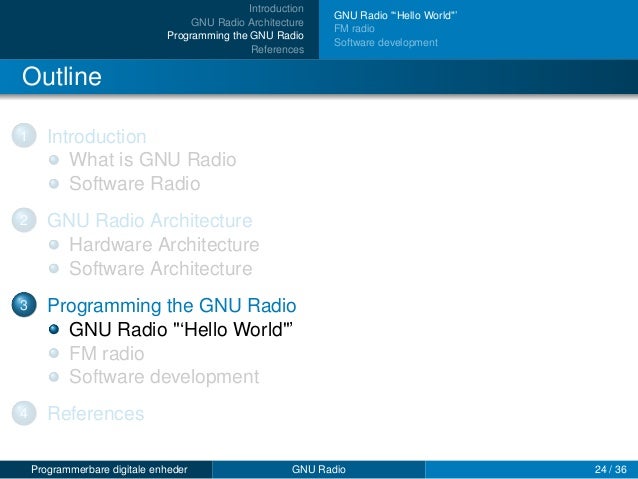Open What is GNU Radio outline entry
The width and height of the screenshot is (638, 479).
(153, 160)
